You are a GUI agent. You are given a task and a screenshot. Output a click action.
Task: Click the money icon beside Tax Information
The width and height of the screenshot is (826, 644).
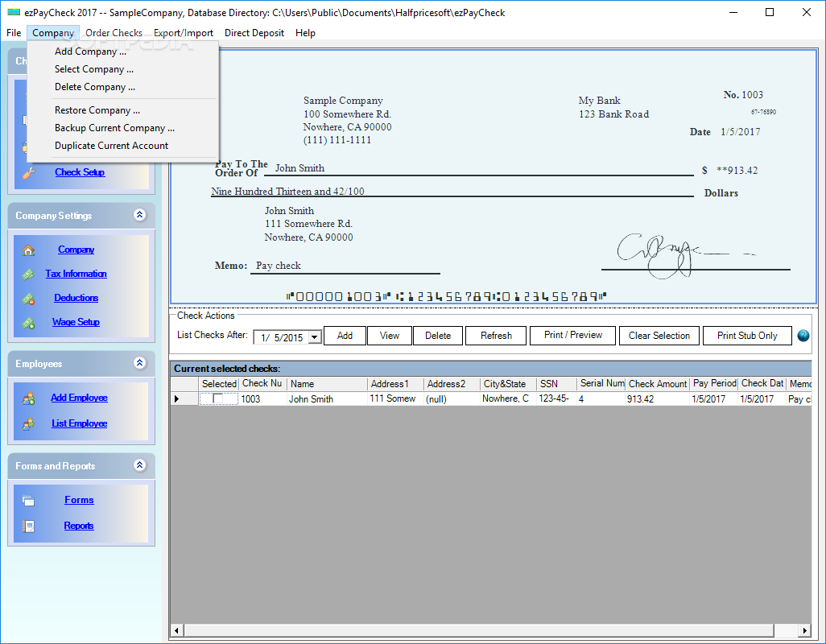28,275
